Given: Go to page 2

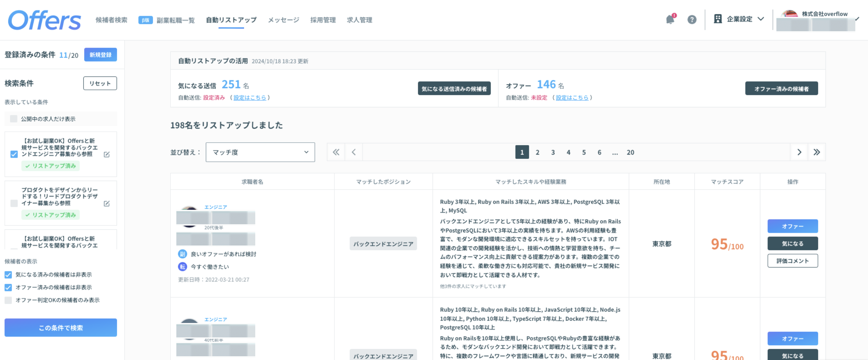Looking at the screenshot, I should pos(538,152).
